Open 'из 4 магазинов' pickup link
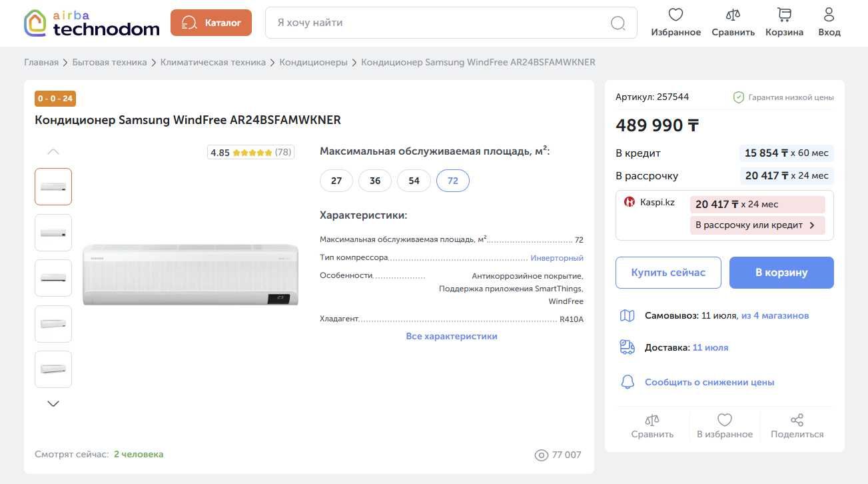The image size is (868, 484). (x=775, y=315)
